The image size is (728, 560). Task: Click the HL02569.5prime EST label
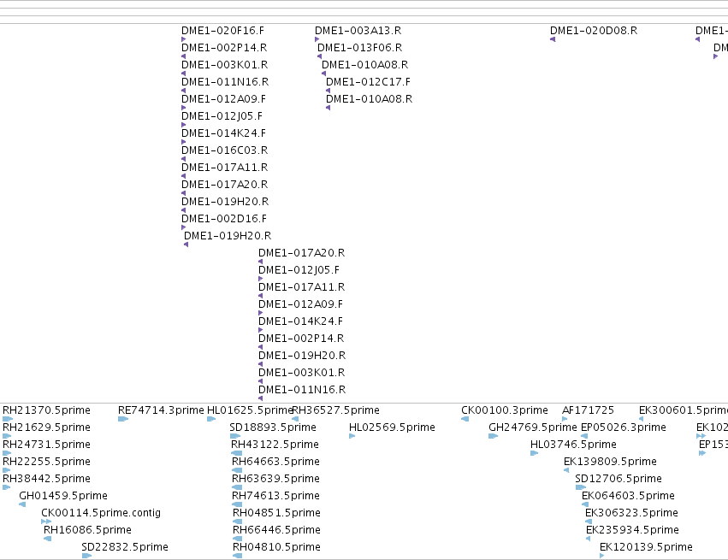[393, 427]
